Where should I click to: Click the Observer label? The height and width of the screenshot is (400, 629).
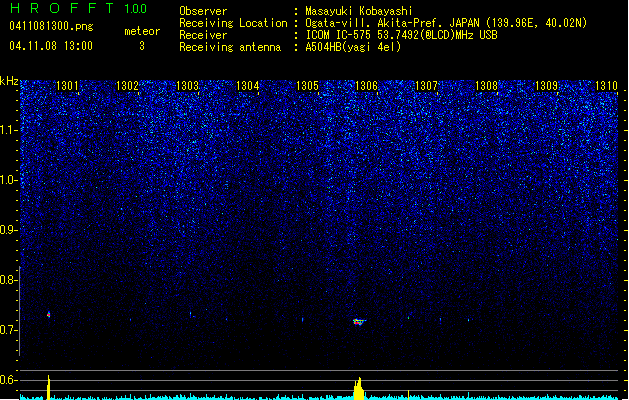pos(203,11)
